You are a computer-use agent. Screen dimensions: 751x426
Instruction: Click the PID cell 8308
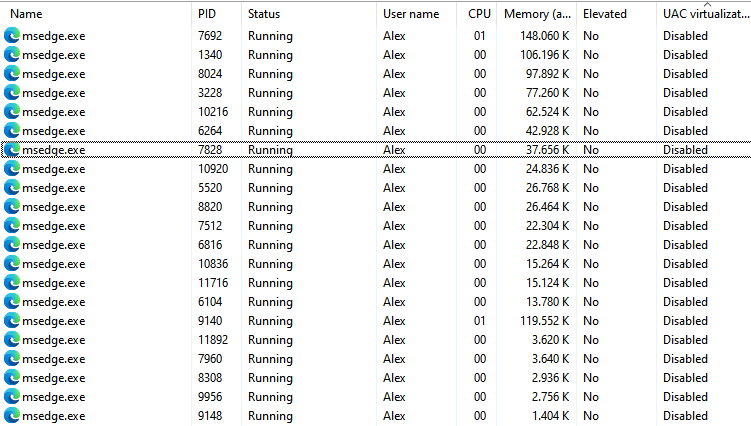[x=210, y=378]
